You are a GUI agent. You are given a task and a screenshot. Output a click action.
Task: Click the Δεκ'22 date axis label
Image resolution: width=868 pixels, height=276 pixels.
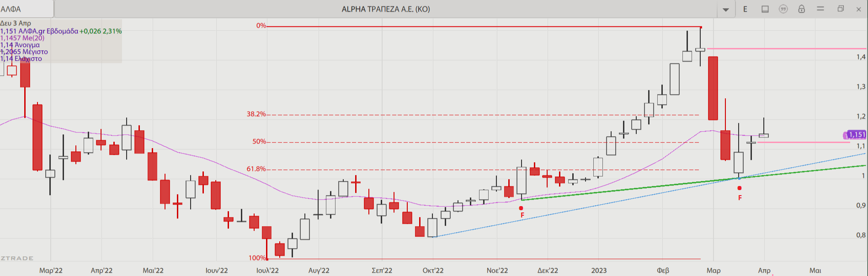pyautogui.click(x=548, y=271)
